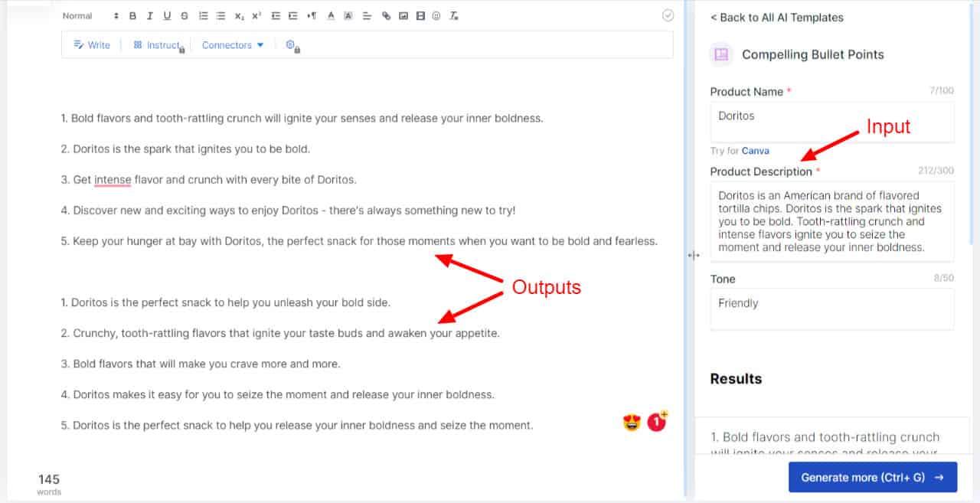Open the emoji picker
The image size is (980, 503).
point(436,16)
